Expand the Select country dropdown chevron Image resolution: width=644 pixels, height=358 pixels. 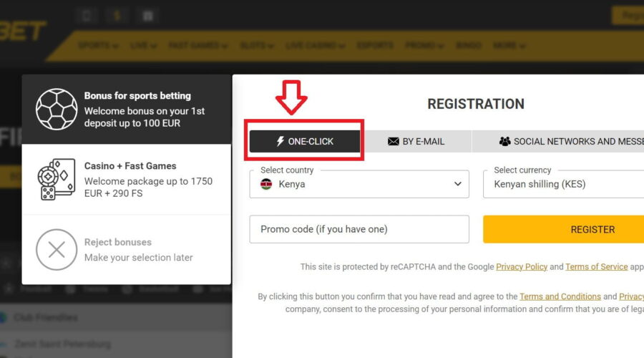pyautogui.click(x=457, y=184)
